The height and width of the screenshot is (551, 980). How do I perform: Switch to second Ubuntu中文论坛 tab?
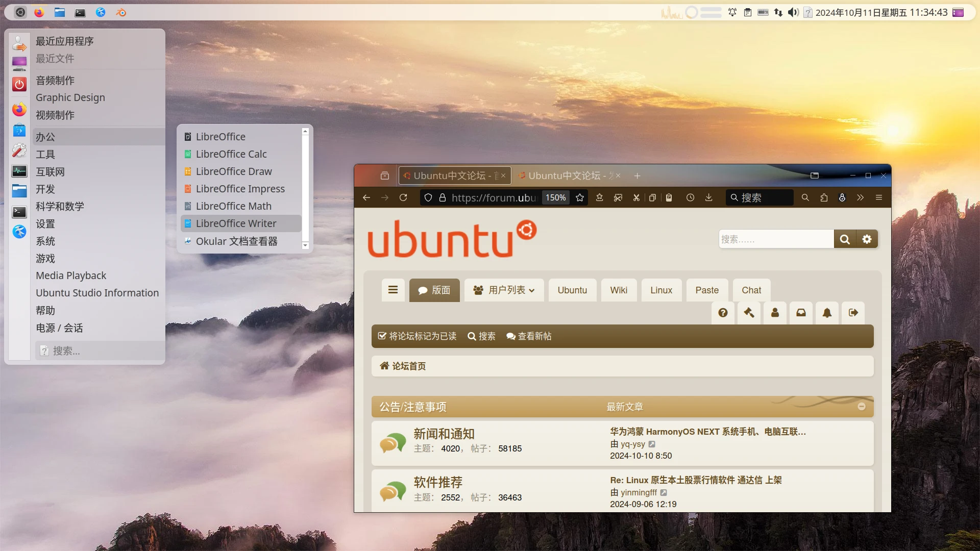[570, 176]
